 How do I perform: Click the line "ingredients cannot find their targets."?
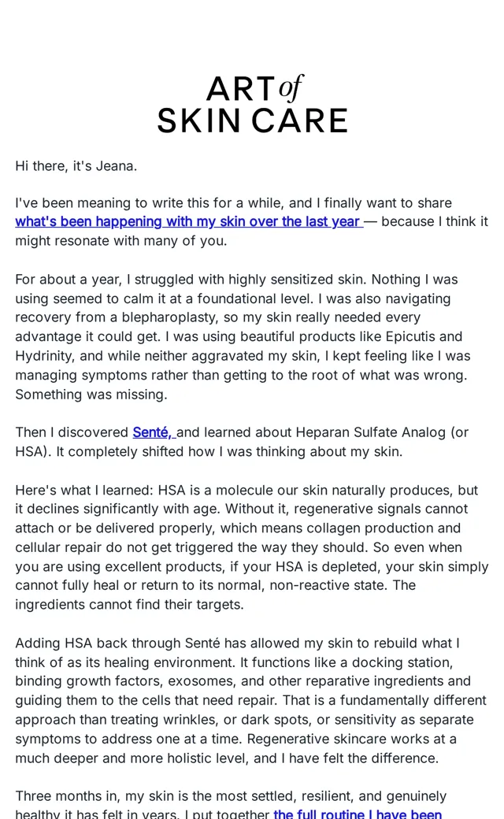point(129,605)
